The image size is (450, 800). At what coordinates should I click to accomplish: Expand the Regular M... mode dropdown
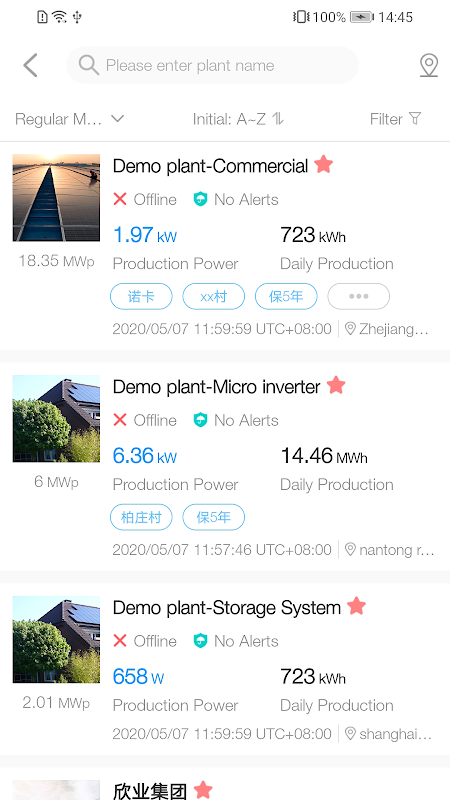69,119
